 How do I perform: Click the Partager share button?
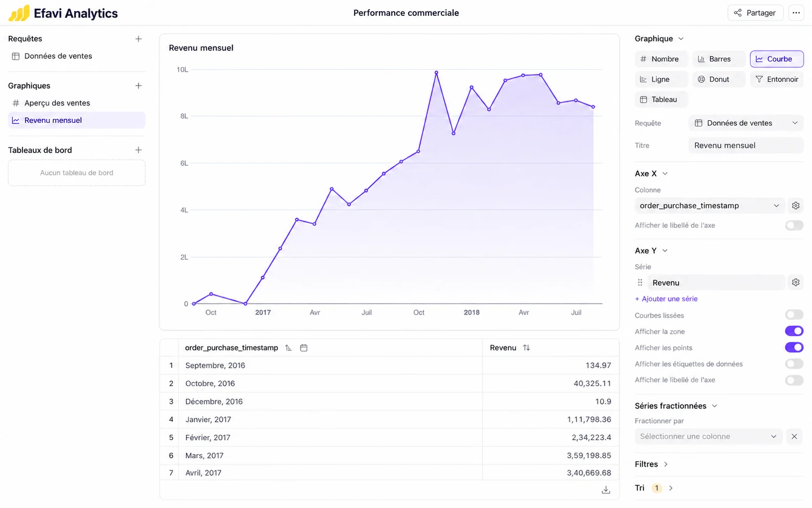[755, 13]
